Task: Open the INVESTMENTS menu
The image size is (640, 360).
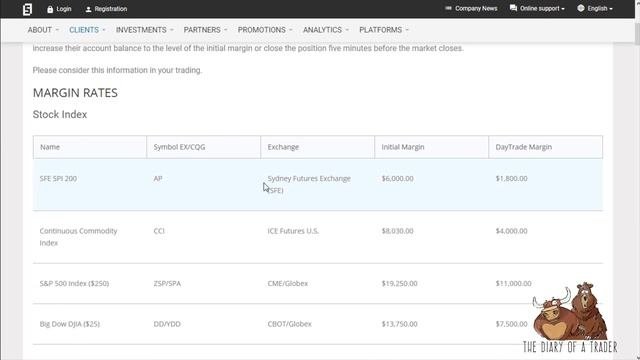Action: coord(144,30)
